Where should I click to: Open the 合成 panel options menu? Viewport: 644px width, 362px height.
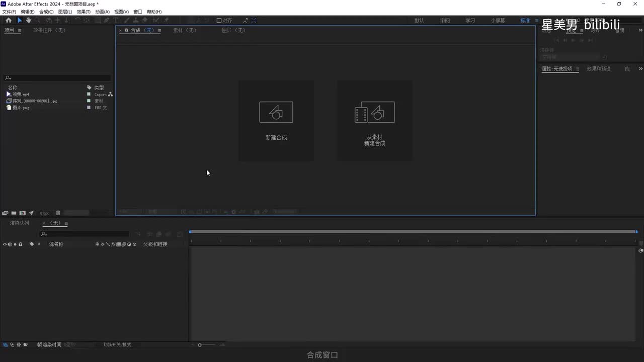(x=159, y=30)
